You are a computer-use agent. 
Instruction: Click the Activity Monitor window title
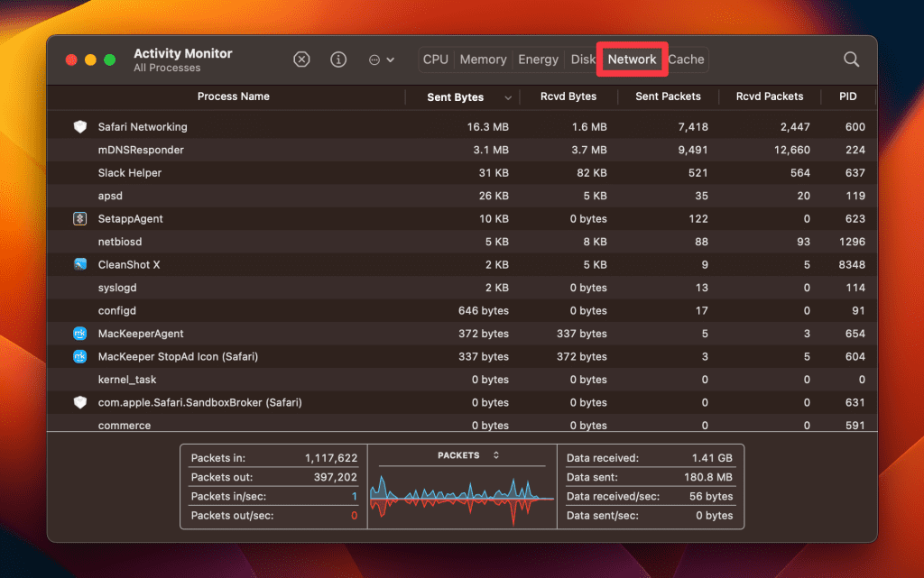(x=182, y=53)
